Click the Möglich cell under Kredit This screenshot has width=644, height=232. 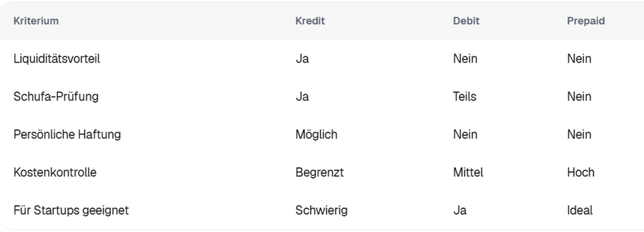316,135
